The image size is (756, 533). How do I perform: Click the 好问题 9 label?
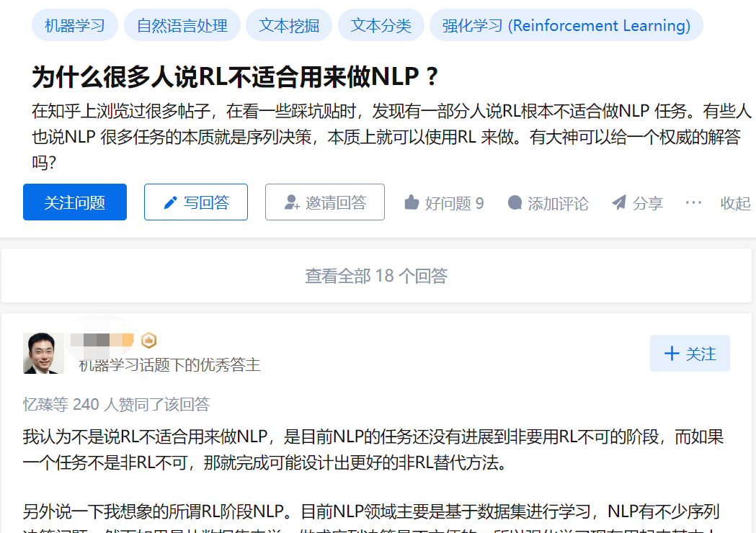[454, 203]
